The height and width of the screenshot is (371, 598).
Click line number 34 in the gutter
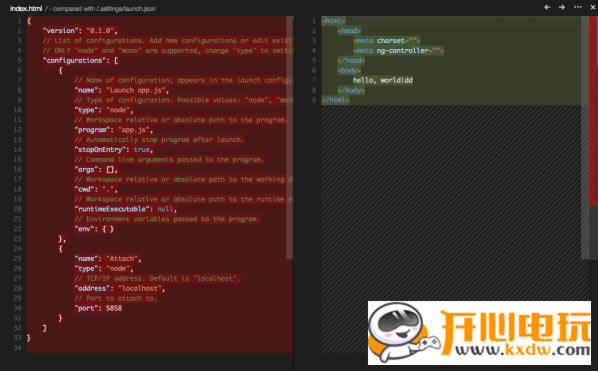tap(17, 348)
